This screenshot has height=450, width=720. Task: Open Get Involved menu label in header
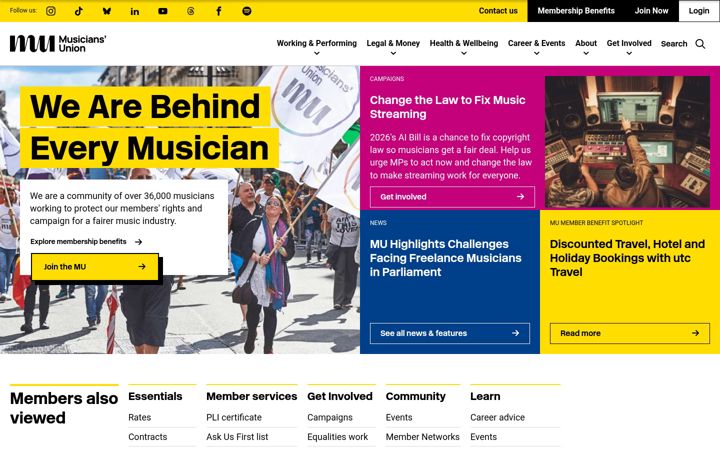pyautogui.click(x=629, y=43)
